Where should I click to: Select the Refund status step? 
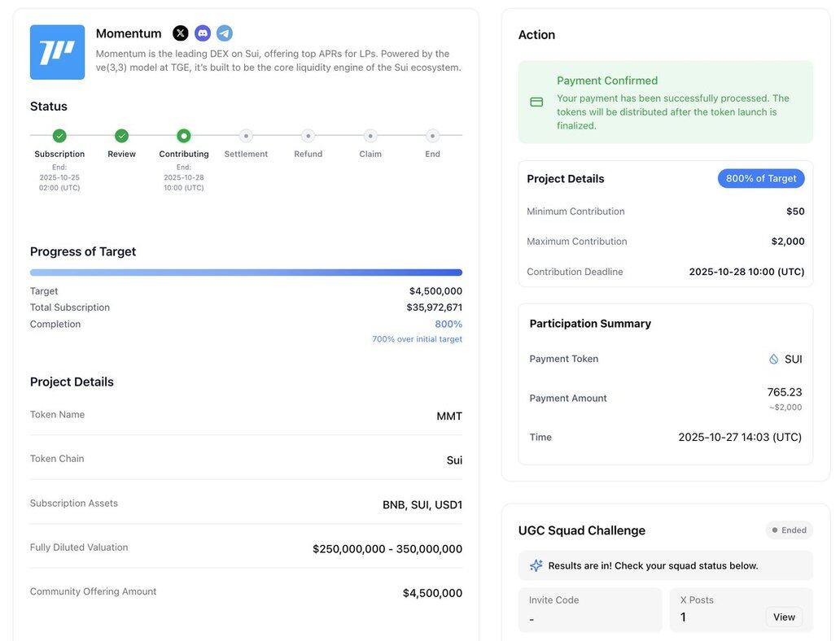tap(308, 136)
